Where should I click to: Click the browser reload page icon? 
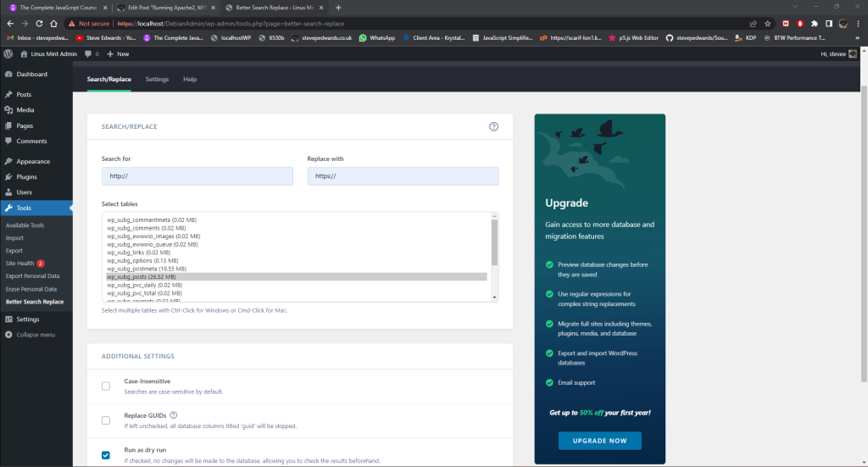(54, 24)
